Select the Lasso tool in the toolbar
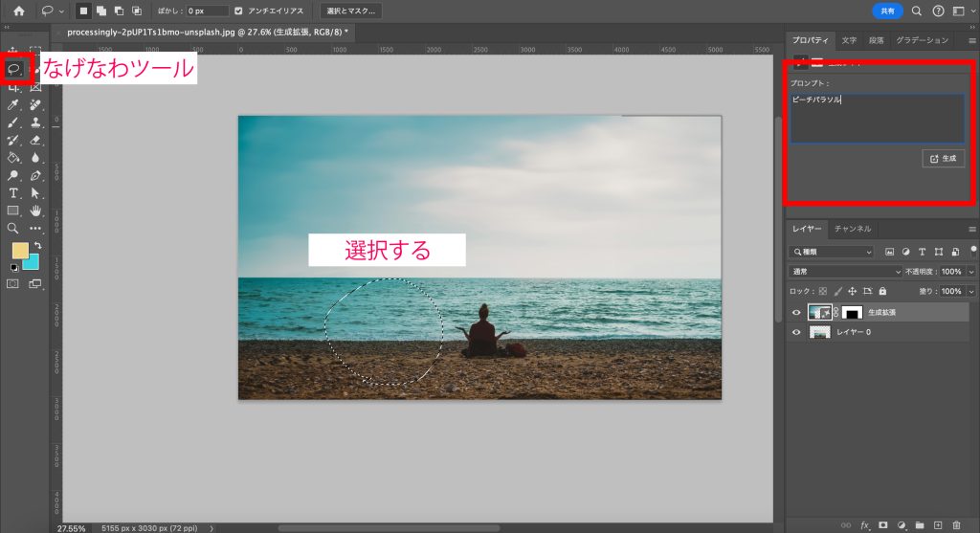Screen dimensions: 980x533 [x=14, y=69]
